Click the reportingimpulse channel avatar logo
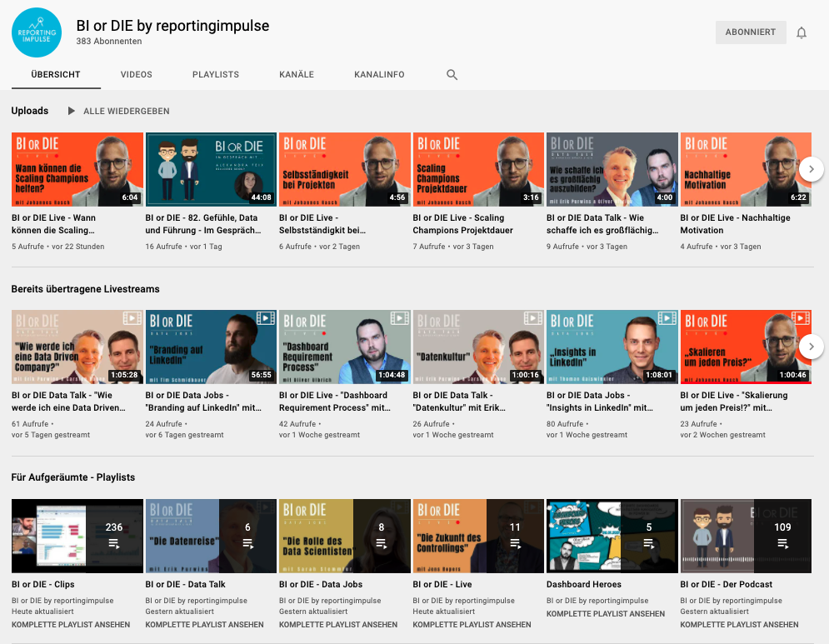This screenshot has height=644, width=829. pos(37,32)
